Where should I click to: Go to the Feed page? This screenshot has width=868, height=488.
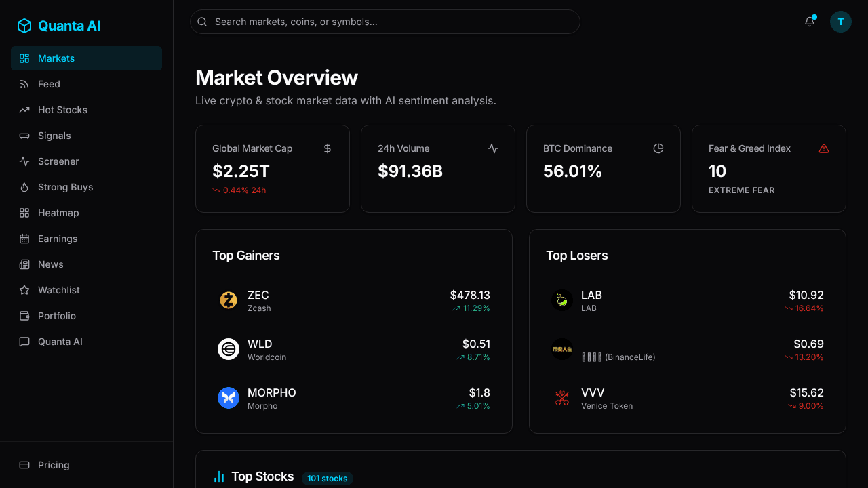coord(86,84)
